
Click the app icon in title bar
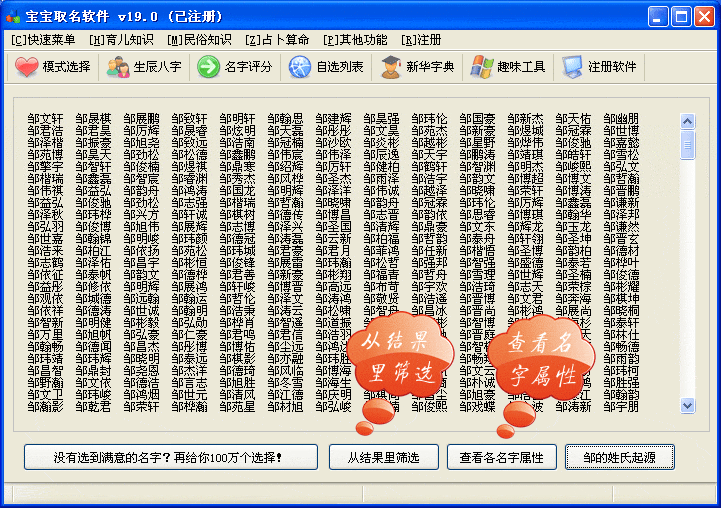pos(13,17)
